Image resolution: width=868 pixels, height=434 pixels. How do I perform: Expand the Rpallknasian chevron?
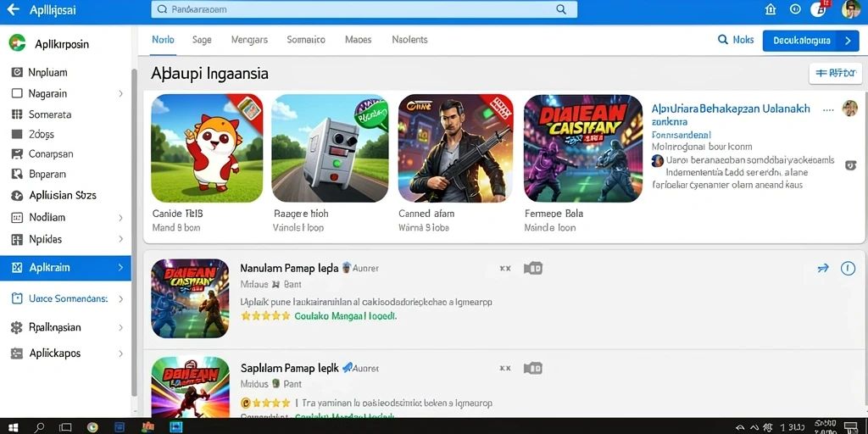(120, 328)
